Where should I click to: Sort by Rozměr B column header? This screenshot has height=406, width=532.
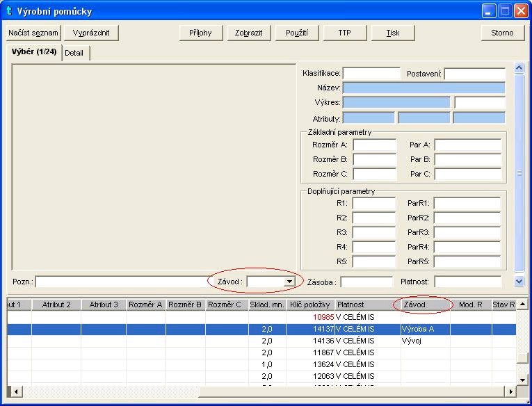coord(185,304)
